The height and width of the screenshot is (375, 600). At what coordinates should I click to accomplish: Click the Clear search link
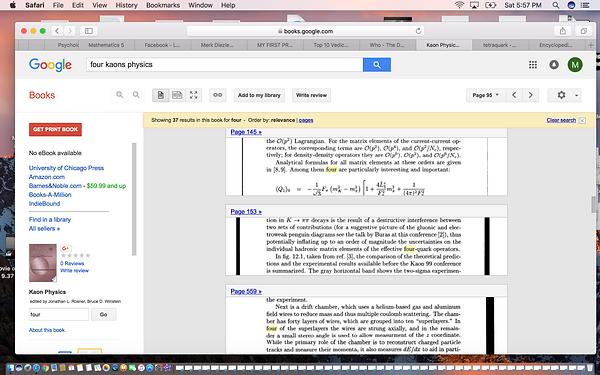pos(561,120)
